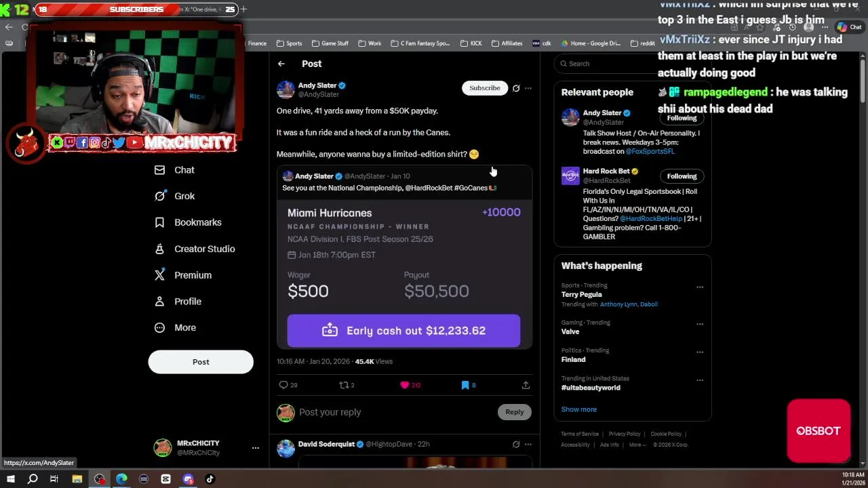Viewport: 868px width, 488px height.
Task: Open Terms of Service footer link
Action: (580, 434)
